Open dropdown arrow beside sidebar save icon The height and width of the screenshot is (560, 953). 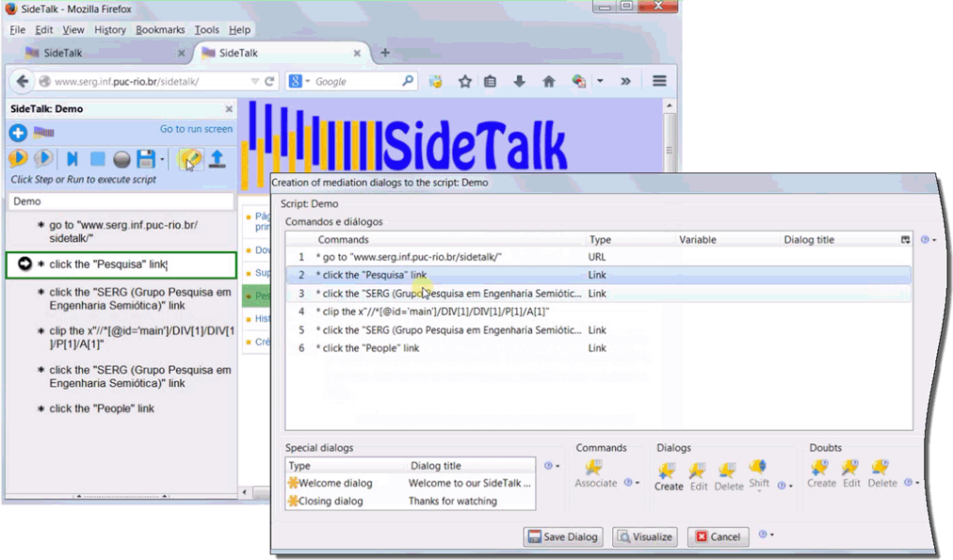[162, 160]
